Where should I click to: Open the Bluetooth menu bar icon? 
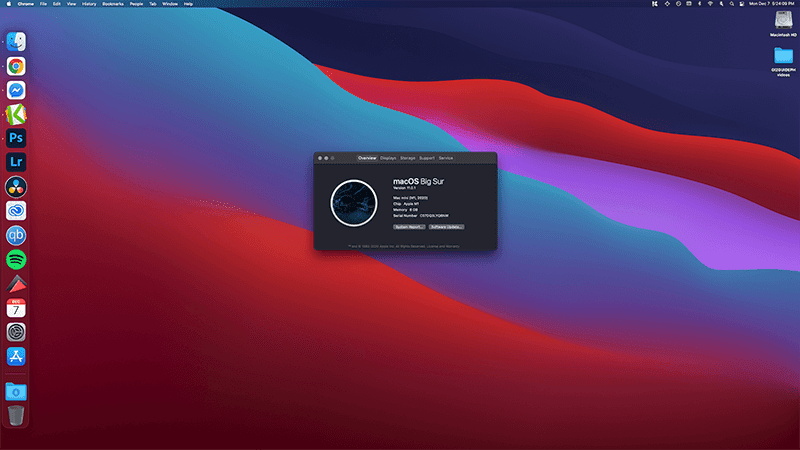[699, 4]
